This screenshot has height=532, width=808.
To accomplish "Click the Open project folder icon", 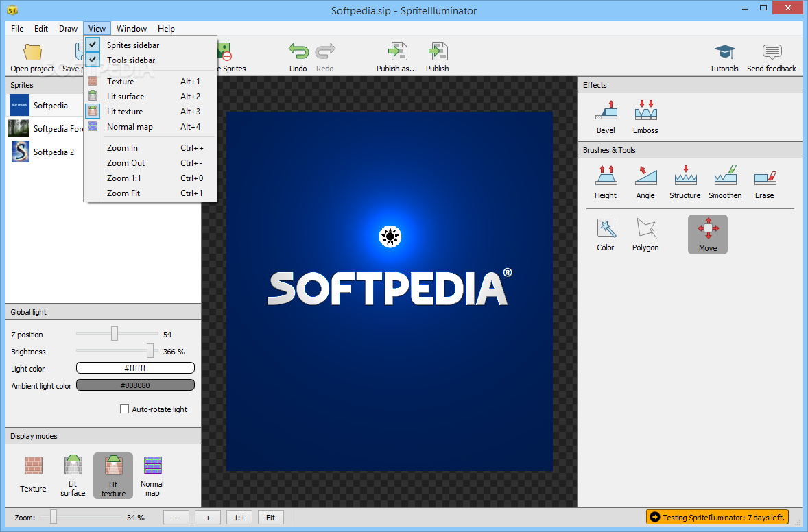I will pos(32,51).
